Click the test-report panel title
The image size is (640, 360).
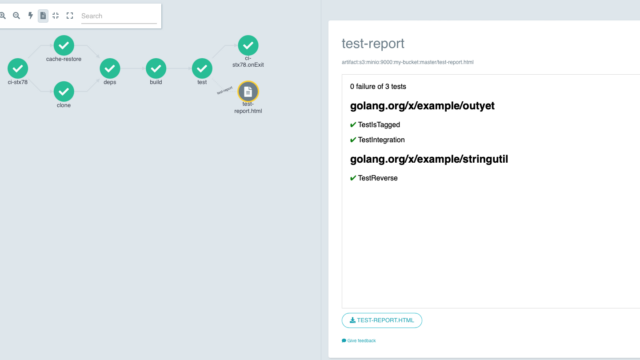[x=373, y=43]
